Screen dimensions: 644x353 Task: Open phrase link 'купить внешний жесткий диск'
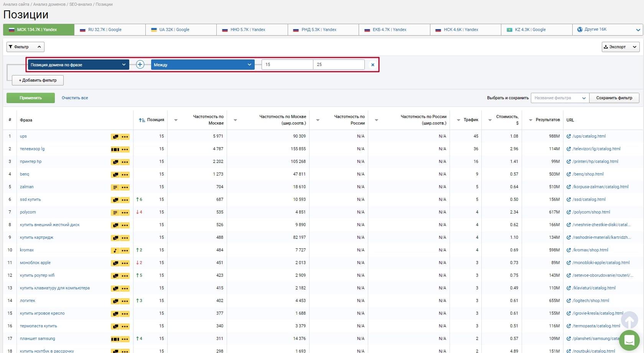tap(50, 225)
